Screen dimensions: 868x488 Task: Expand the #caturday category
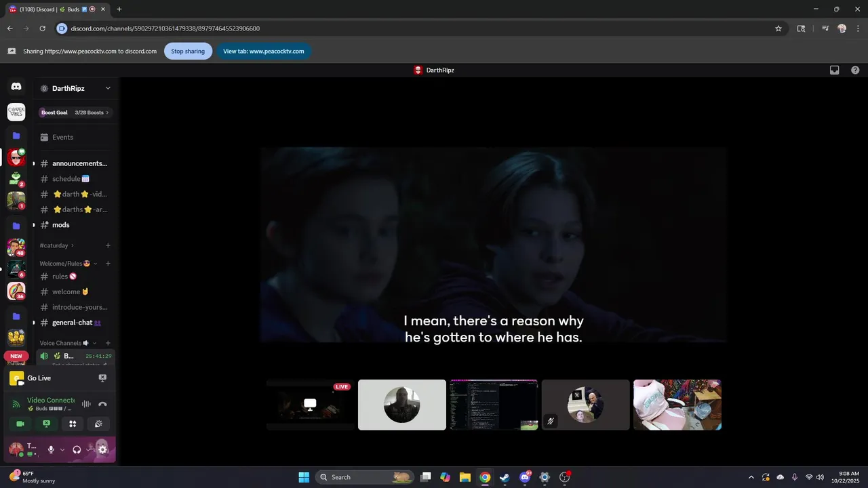pos(73,245)
